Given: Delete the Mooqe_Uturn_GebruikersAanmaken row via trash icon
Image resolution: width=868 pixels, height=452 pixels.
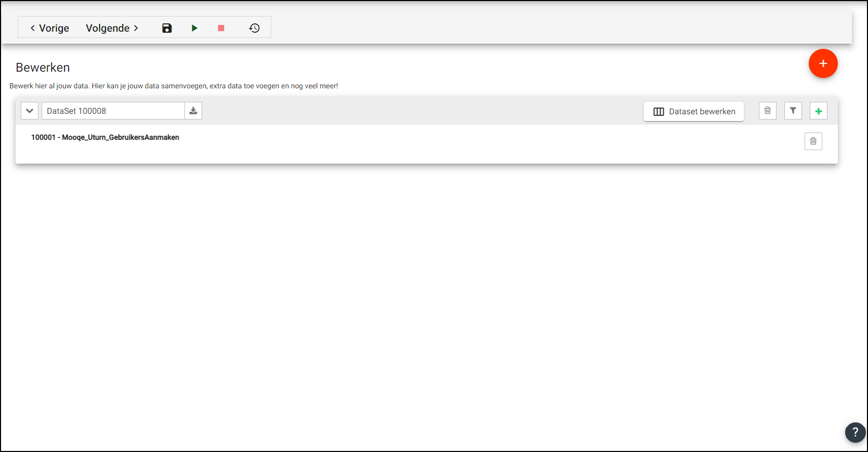Looking at the screenshot, I should (813, 141).
